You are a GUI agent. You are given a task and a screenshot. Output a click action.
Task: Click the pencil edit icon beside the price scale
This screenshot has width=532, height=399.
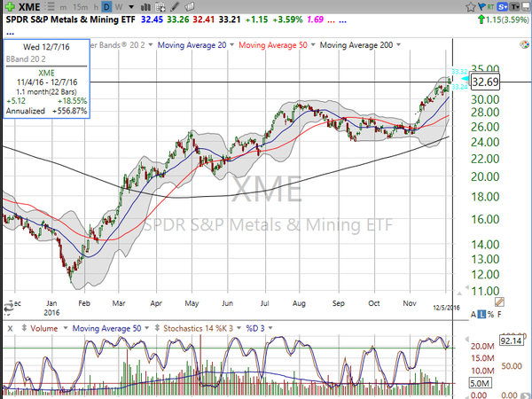point(499,301)
